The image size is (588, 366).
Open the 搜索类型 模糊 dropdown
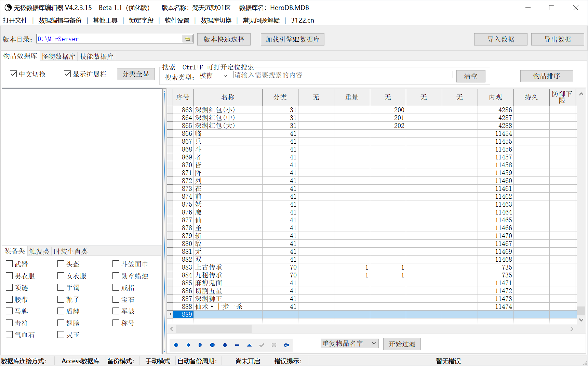pyautogui.click(x=214, y=76)
